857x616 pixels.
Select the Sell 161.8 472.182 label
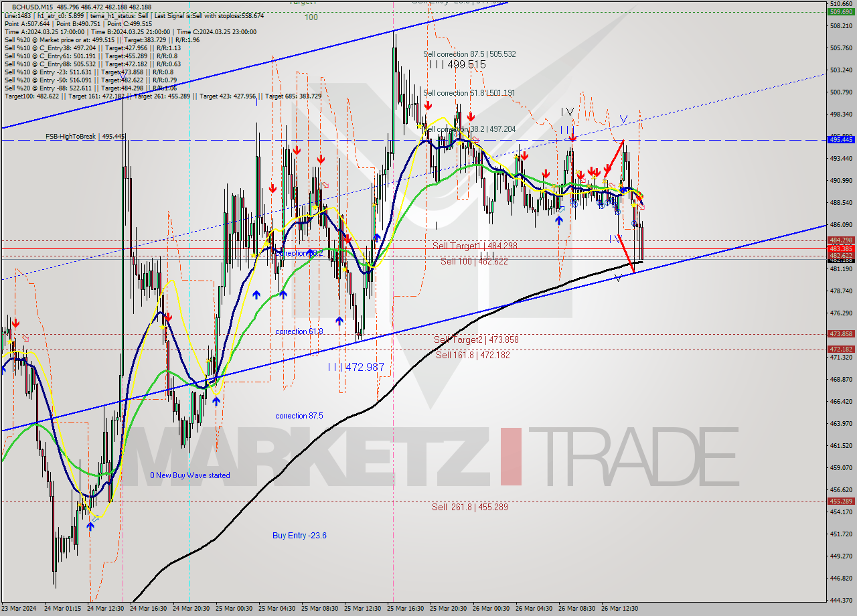pos(473,356)
